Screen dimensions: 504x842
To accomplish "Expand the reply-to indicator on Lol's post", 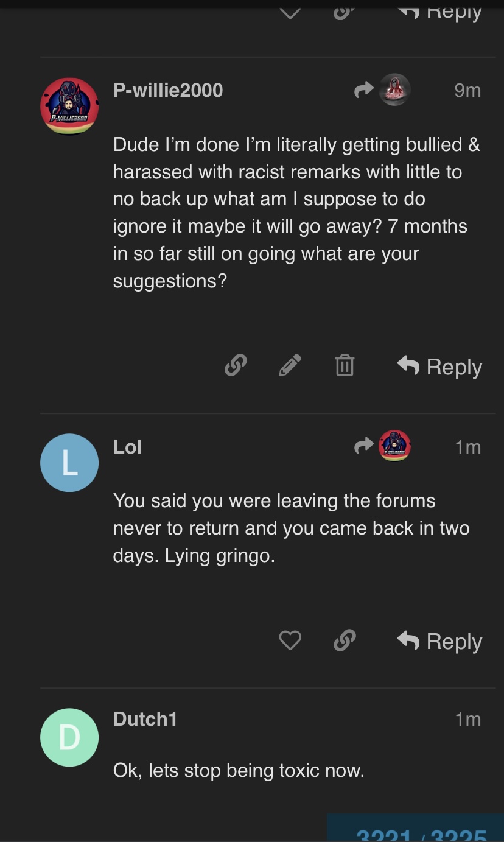I will [382, 447].
